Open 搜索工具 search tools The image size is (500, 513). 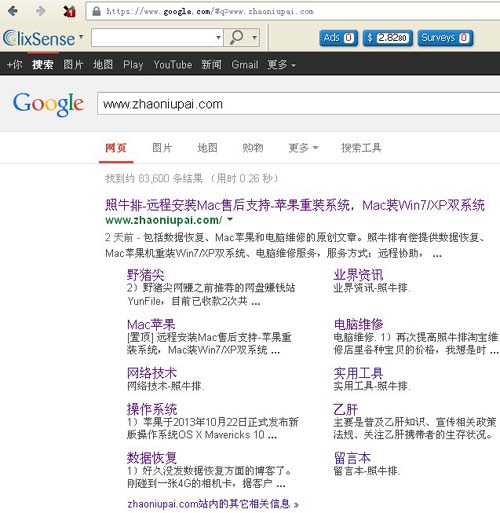coord(361,147)
